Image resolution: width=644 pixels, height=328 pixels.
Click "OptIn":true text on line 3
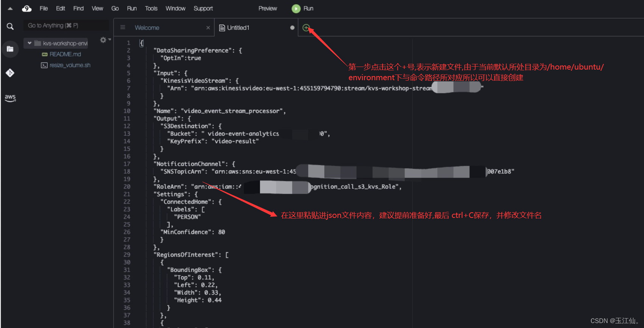click(180, 58)
